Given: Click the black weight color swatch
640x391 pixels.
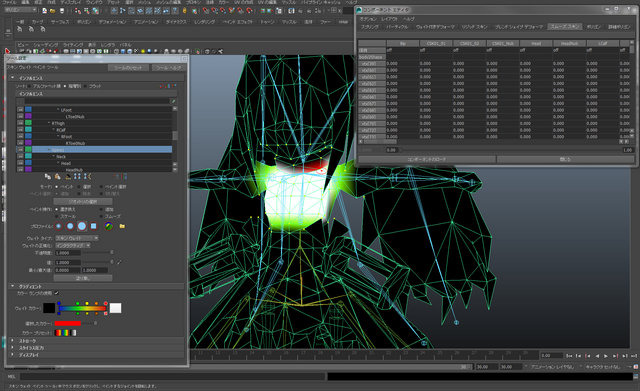Looking at the screenshot, I should click(x=49, y=308).
